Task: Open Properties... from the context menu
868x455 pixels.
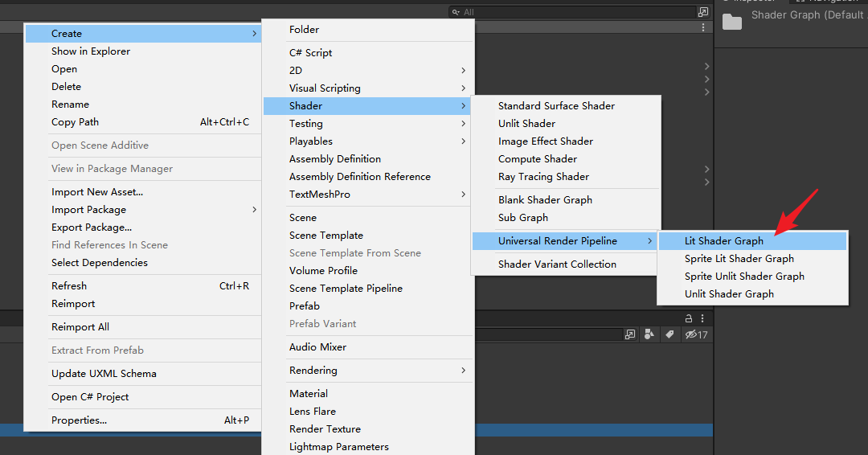Action: click(x=143, y=420)
